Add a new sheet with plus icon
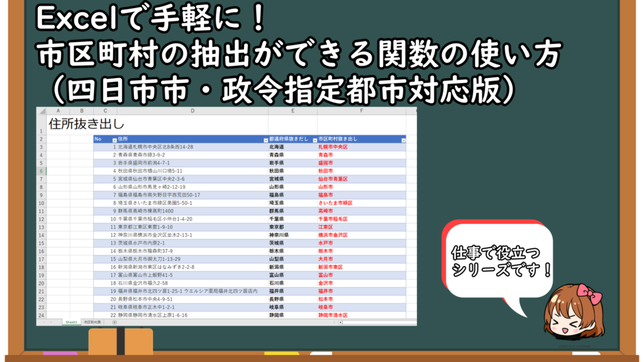644x362 pixels. (114, 322)
